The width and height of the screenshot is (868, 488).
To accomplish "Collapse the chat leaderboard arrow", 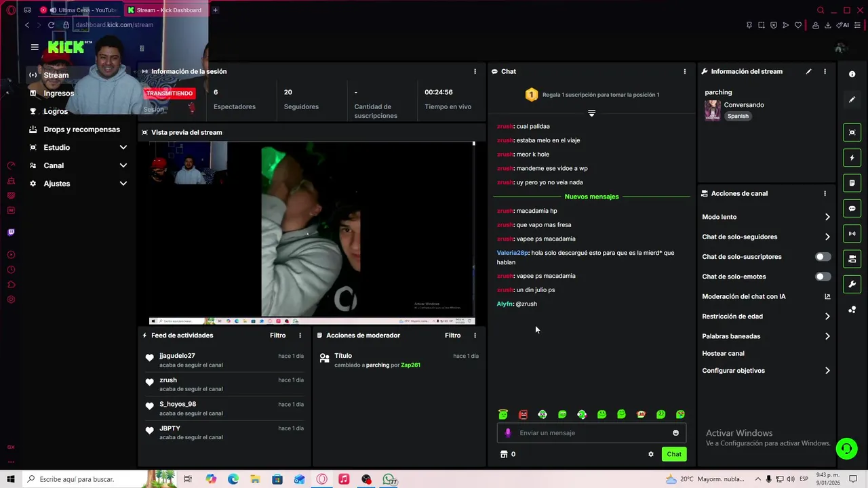I will pyautogui.click(x=591, y=113).
